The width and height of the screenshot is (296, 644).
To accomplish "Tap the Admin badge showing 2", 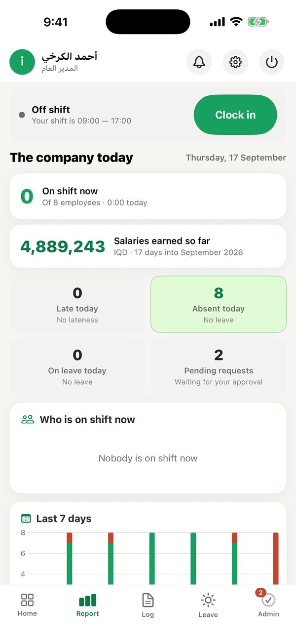I will tap(261, 593).
